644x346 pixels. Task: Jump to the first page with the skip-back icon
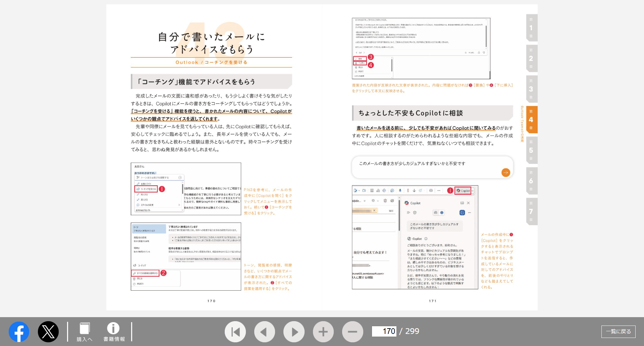(x=235, y=332)
